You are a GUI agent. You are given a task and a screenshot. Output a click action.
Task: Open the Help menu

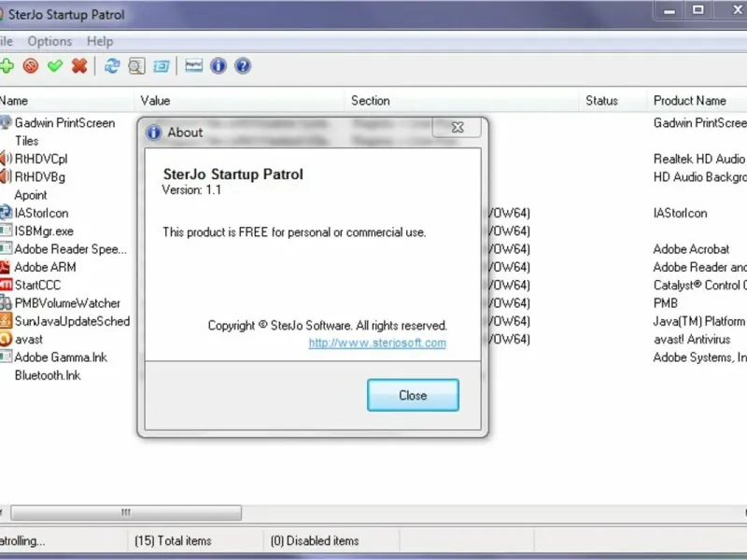[100, 41]
